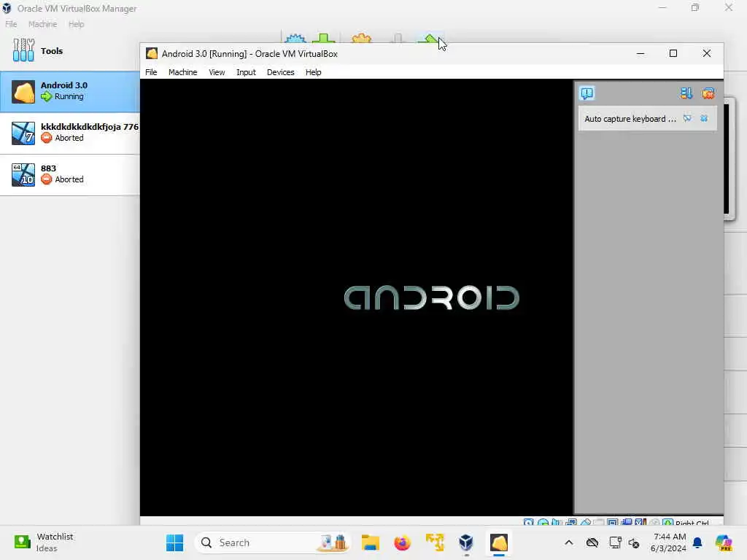Click the Add machine green plus icon
The width and height of the screenshot is (747, 560).
point(324,38)
